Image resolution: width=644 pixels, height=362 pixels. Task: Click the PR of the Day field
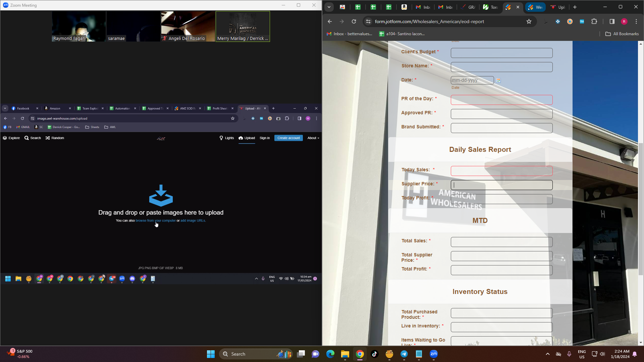[x=502, y=100]
